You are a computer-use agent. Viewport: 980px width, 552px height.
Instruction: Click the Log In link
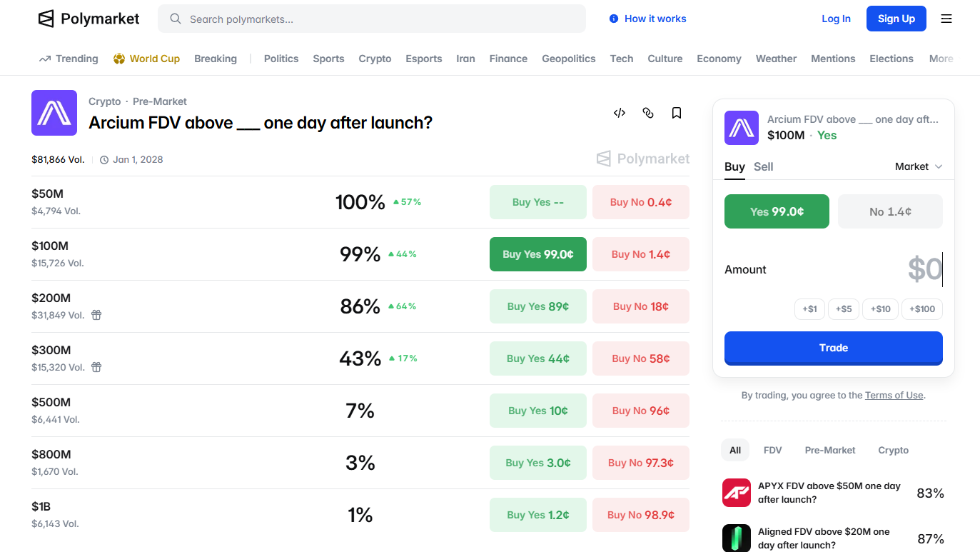click(x=837, y=19)
